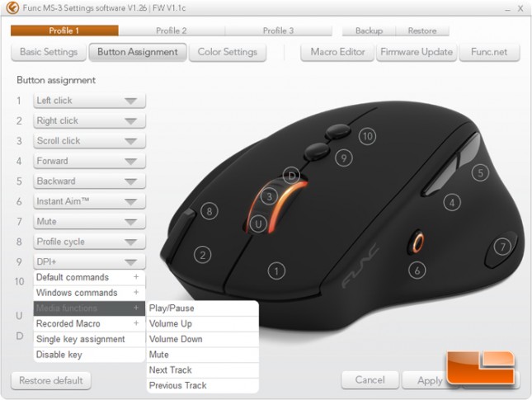This screenshot has height=400, width=532.
Task: Click the circled 2 right-button marker
Action: [203, 255]
